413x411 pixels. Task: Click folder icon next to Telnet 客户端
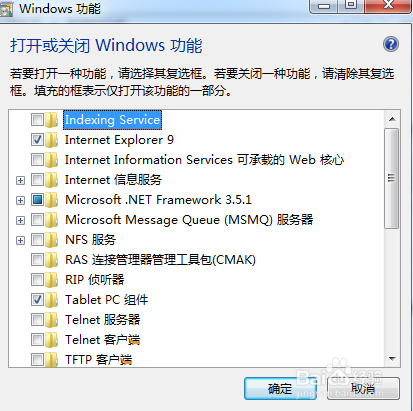(x=52, y=340)
